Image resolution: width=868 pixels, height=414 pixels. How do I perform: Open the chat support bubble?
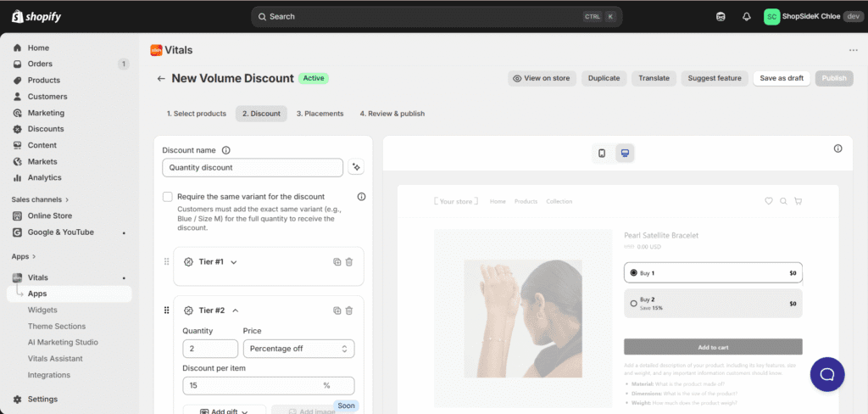tap(827, 375)
